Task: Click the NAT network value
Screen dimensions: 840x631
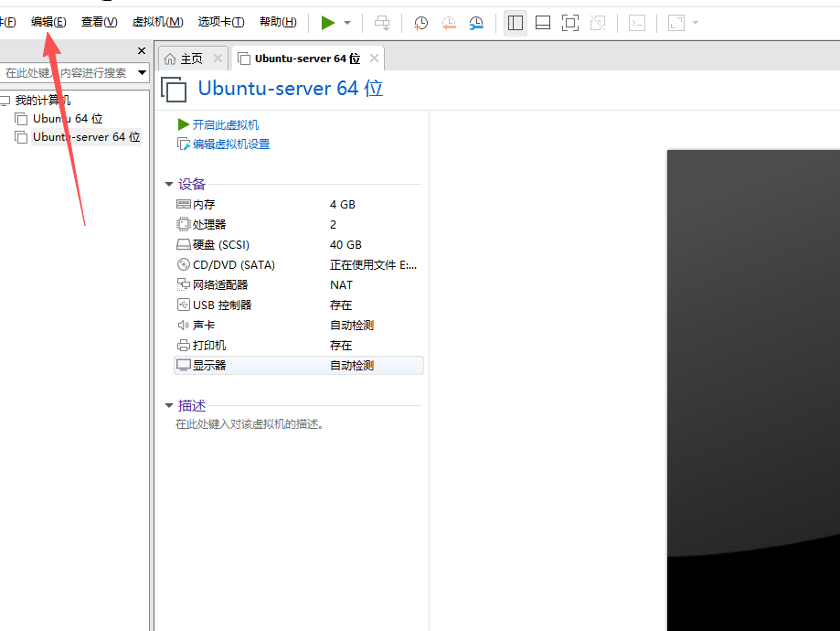Action: (x=341, y=284)
